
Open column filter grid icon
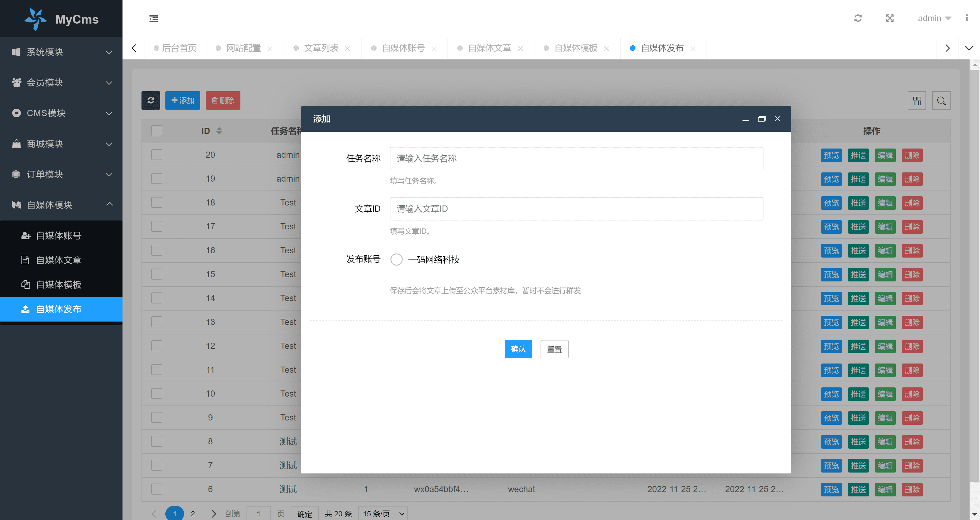917,100
